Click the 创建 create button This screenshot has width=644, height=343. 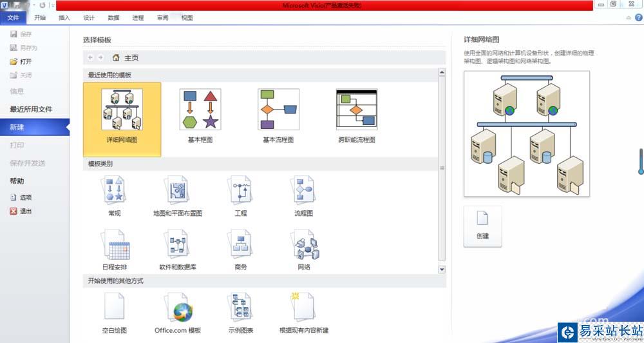point(482,226)
